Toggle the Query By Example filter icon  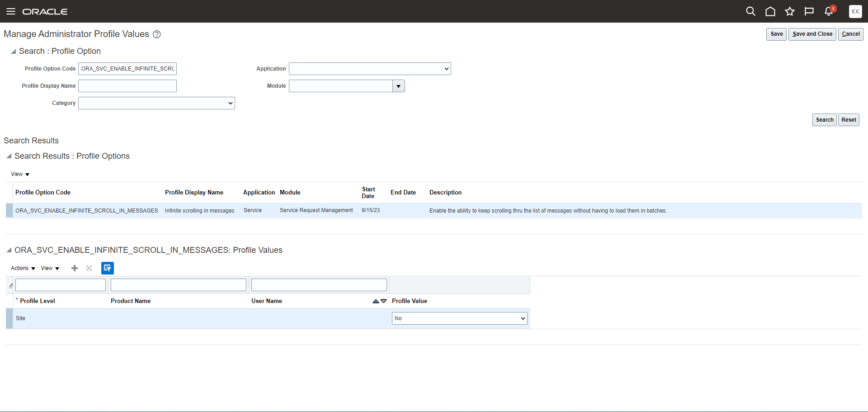pyautogui.click(x=107, y=268)
